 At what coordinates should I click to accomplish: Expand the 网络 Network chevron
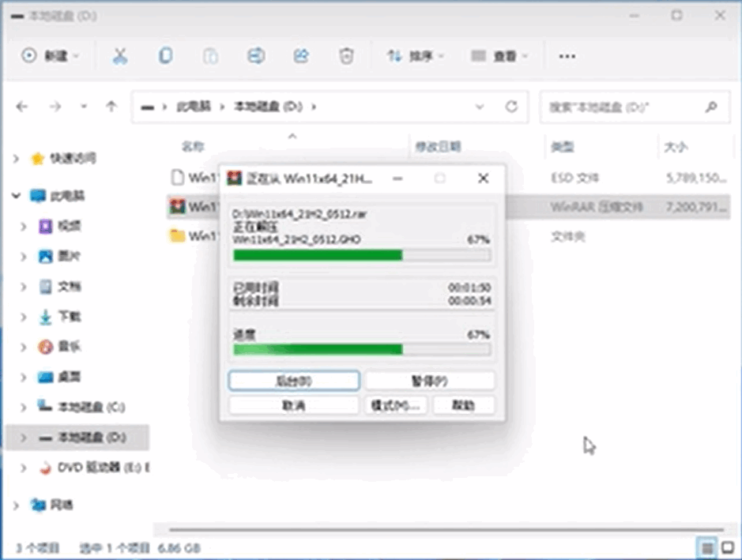click(16, 506)
